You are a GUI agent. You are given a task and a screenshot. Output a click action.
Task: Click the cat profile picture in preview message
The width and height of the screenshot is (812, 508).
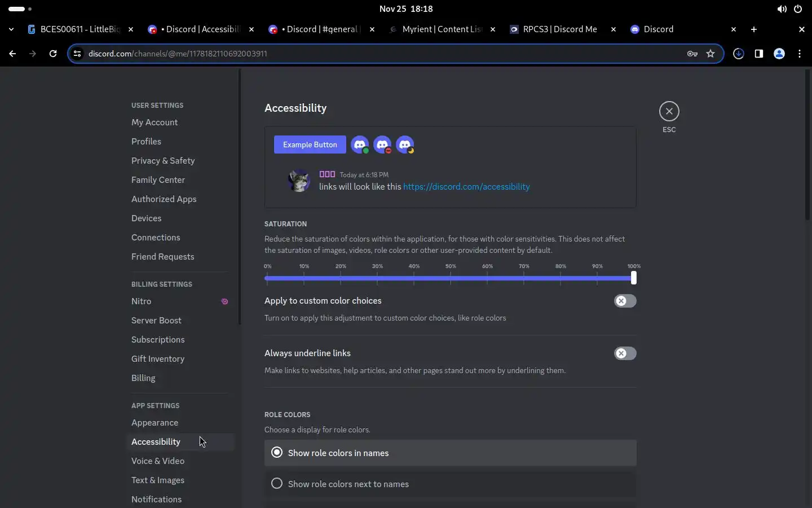tap(299, 181)
